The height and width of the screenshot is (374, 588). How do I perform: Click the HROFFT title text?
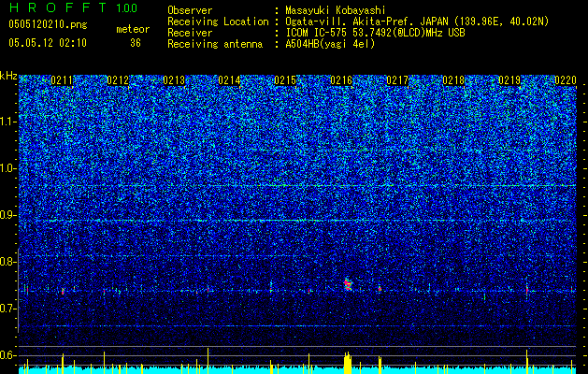click(x=58, y=7)
